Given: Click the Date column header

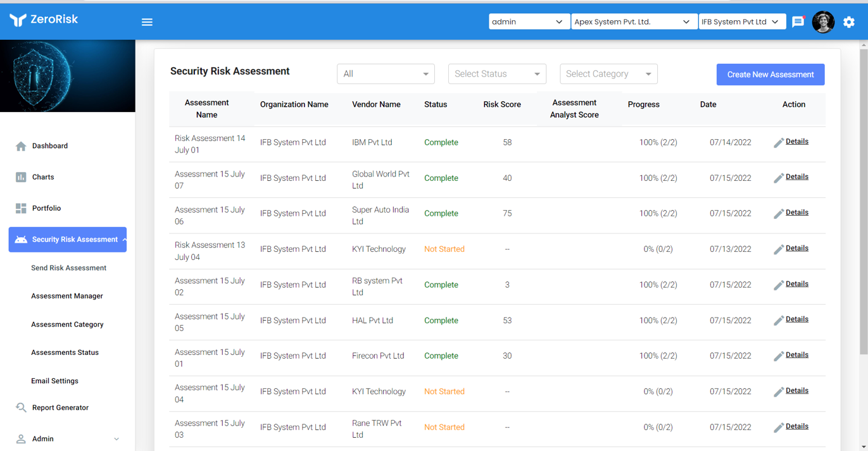Looking at the screenshot, I should pyautogui.click(x=708, y=105).
